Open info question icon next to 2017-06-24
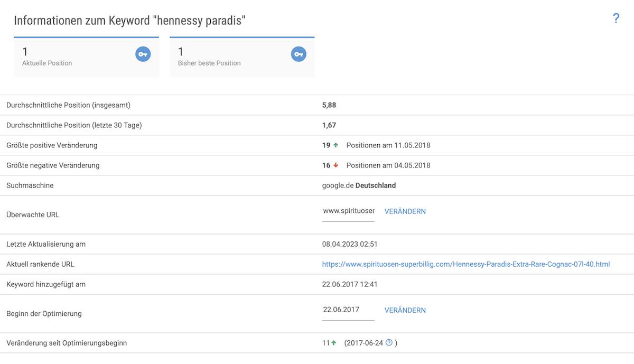Screen dimensions: 634x364 [x=389, y=342]
